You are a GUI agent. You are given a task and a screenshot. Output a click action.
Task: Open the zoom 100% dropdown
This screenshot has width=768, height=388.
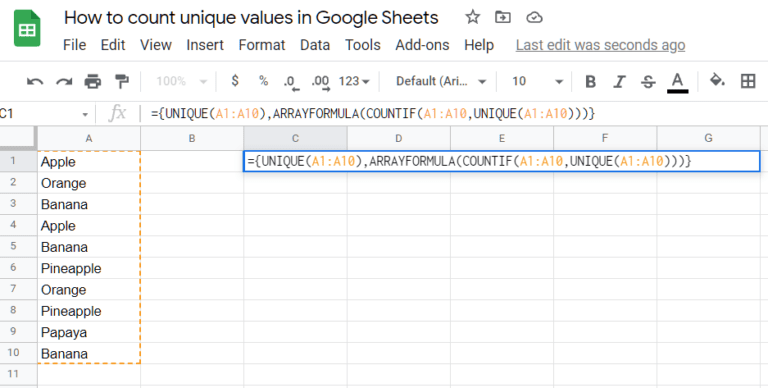[182, 81]
